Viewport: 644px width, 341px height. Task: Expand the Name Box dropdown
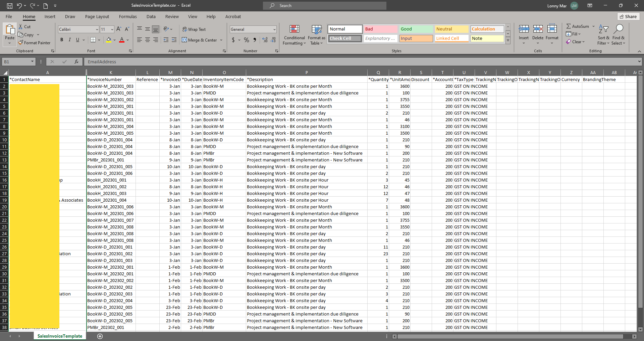pos(33,62)
